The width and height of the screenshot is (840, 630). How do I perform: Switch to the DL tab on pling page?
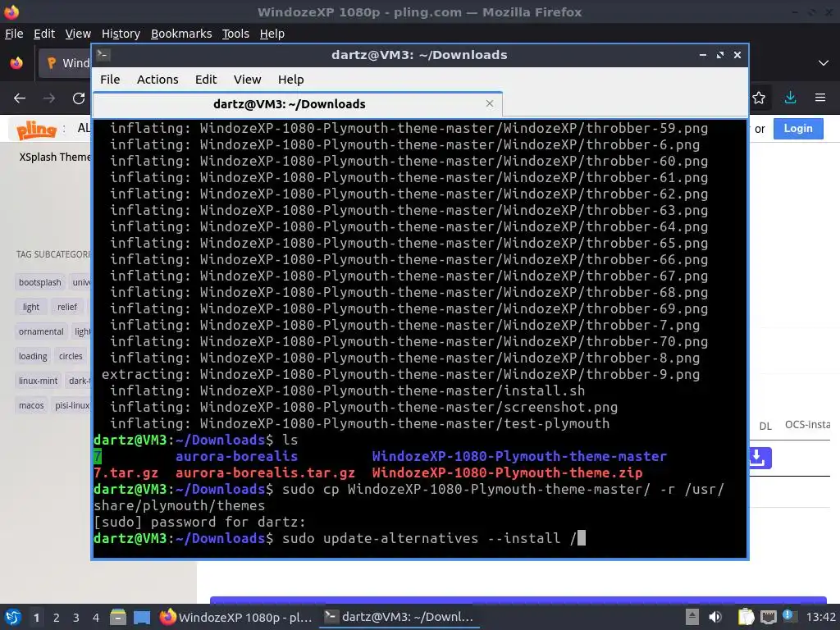(765, 426)
